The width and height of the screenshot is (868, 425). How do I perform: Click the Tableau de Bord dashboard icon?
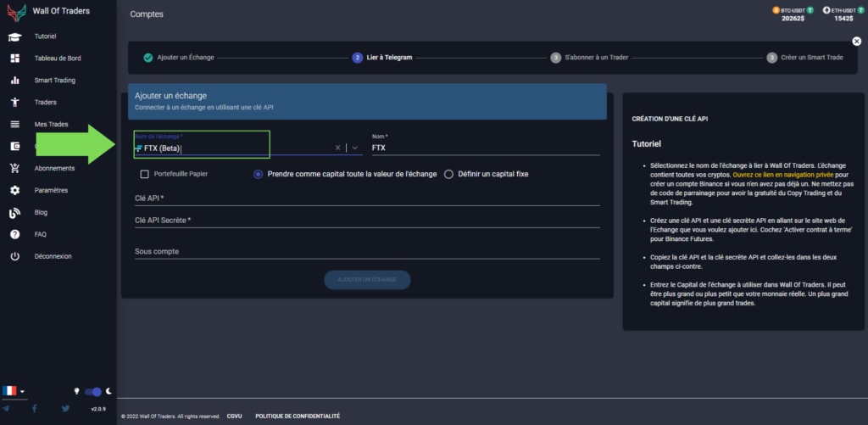(x=14, y=59)
